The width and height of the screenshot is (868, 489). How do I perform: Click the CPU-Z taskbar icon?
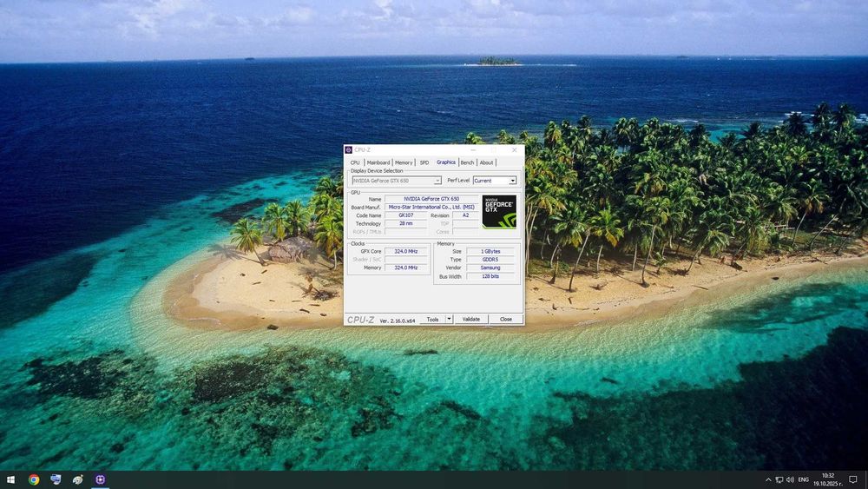tap(100, 479)
